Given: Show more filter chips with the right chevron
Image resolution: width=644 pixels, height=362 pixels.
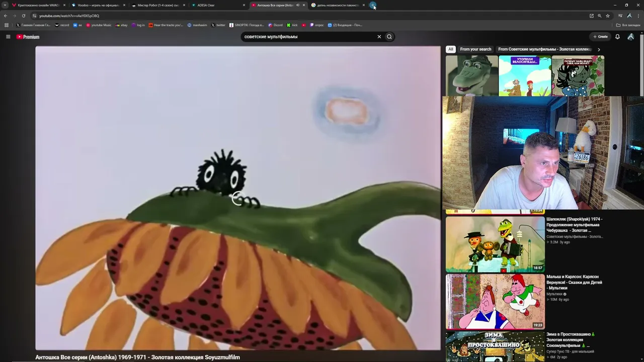Looking at the screenshot, I should click(599, 49).
